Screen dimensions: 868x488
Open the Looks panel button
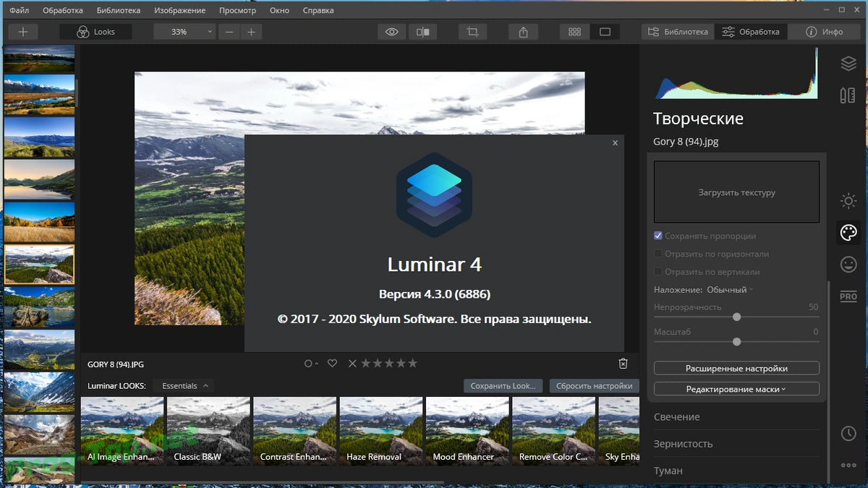coord(96,32)
